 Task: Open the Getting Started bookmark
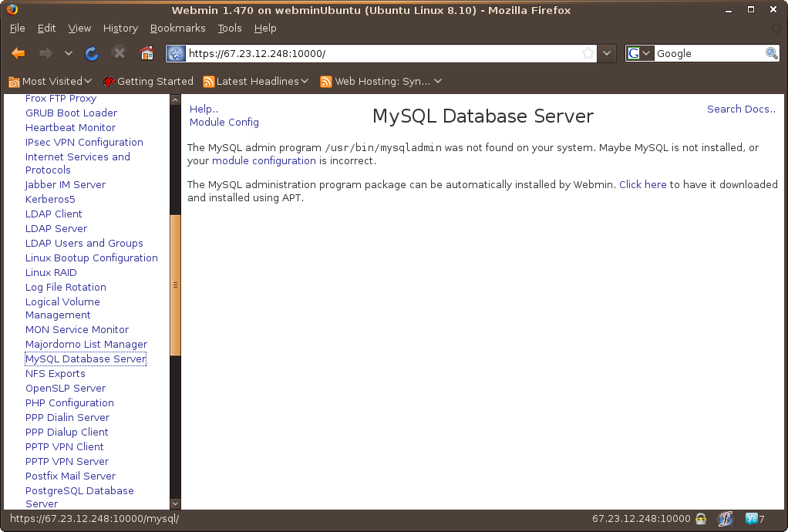coord(148,82)
